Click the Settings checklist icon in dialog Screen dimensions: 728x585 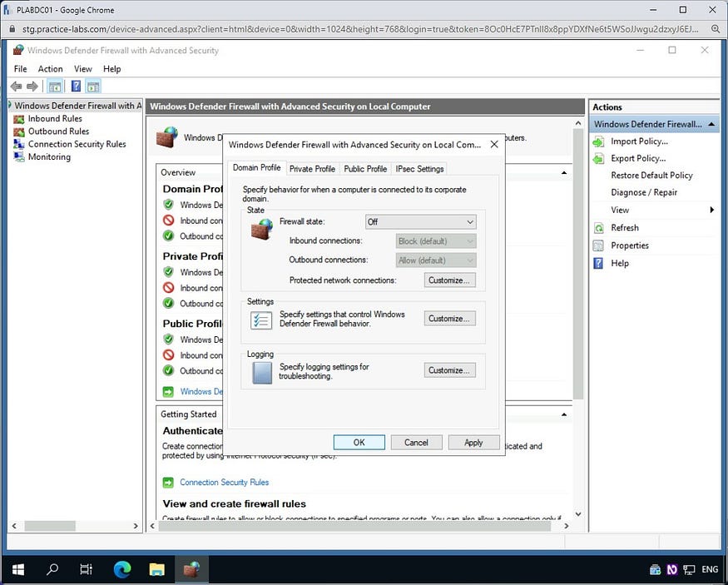[x=261, y=320]
